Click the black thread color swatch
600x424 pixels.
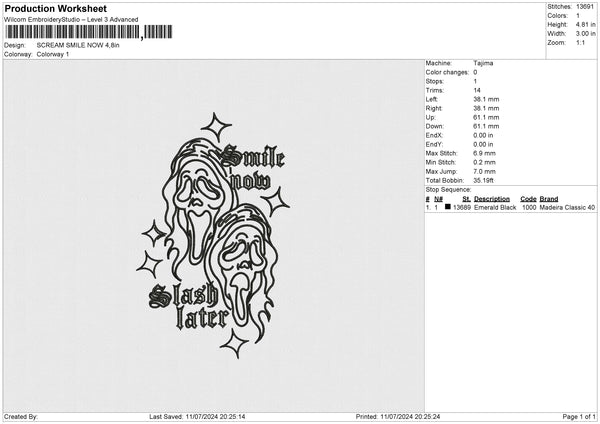tap(448, 207)
